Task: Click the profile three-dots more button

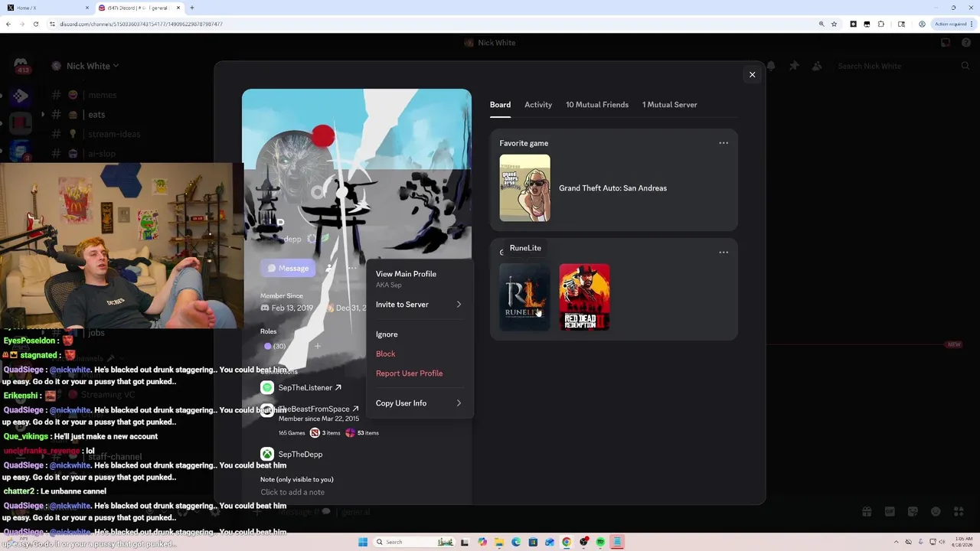Action: click(x=351, y=268)
